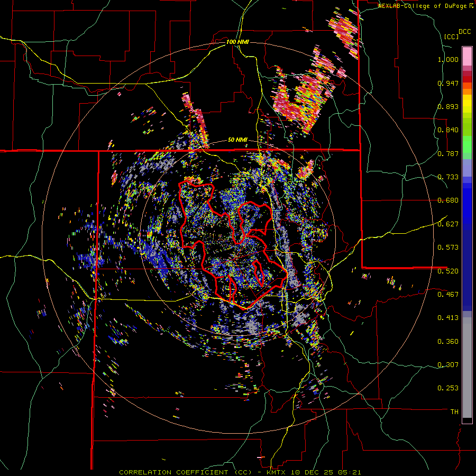The image size is (476, 476).
Task: Click the 1.000 legend value
Action: click(x=448, y=59)
